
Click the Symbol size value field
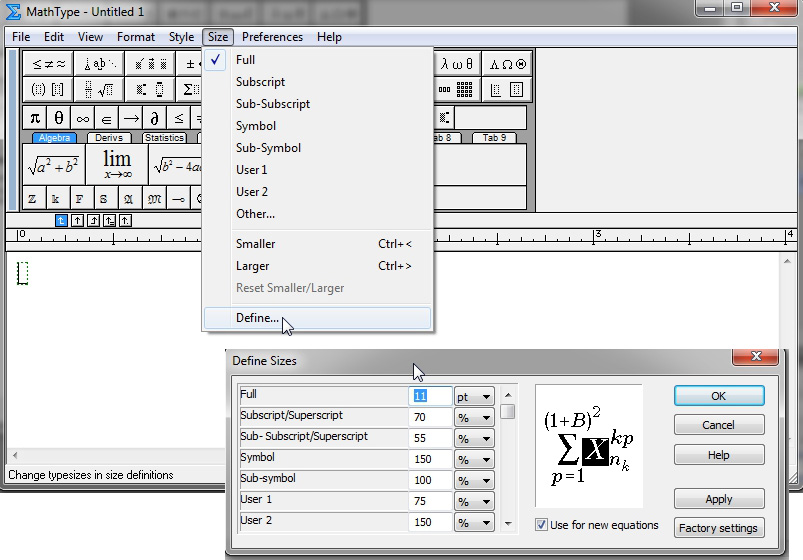tap(431, 460)
